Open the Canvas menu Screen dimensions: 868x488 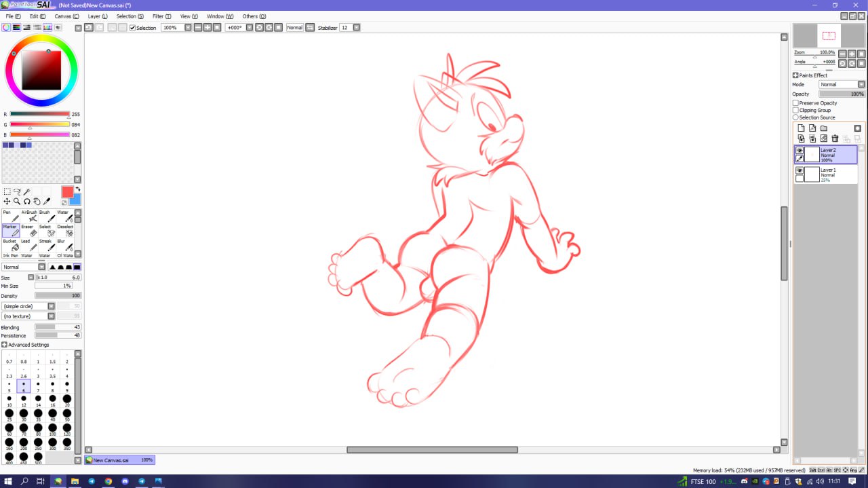click(x=66, y=16)
